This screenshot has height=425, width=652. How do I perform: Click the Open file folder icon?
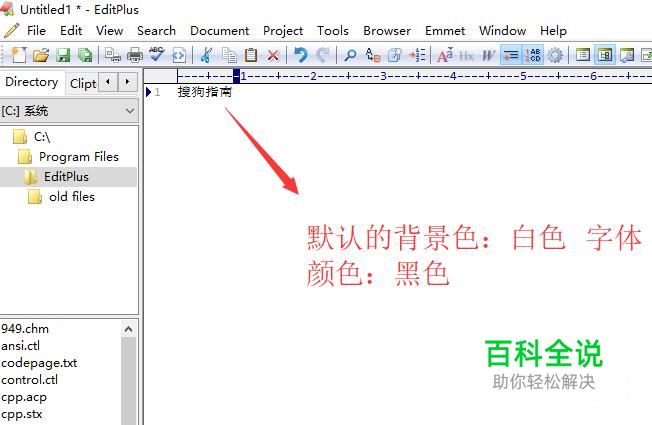pos(41,55)
